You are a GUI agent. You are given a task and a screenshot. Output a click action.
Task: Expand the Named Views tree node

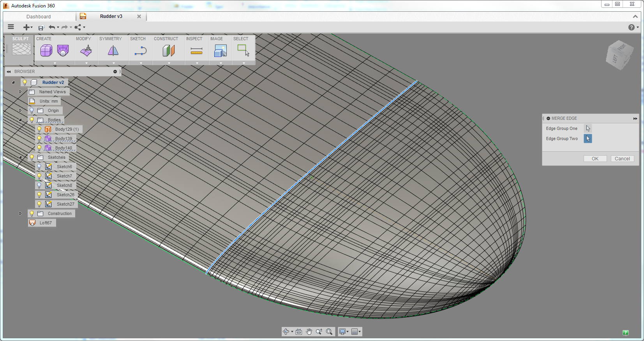tap(20, 92)
